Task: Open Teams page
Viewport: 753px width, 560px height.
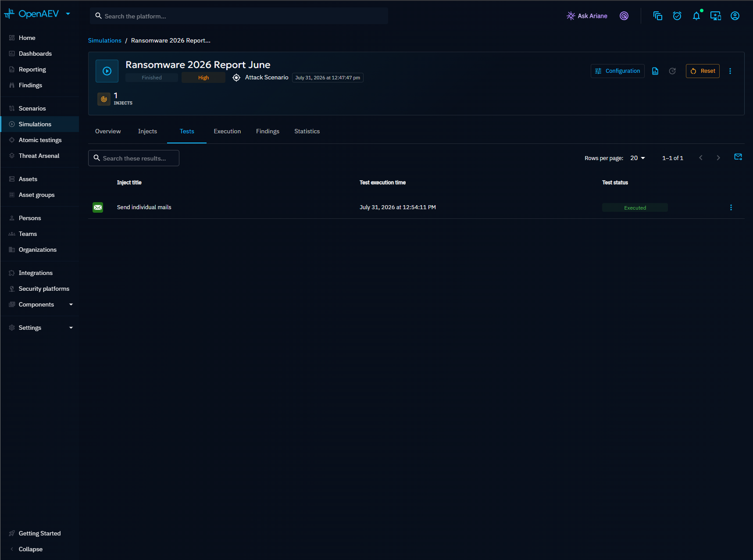Action: [40, 234]
